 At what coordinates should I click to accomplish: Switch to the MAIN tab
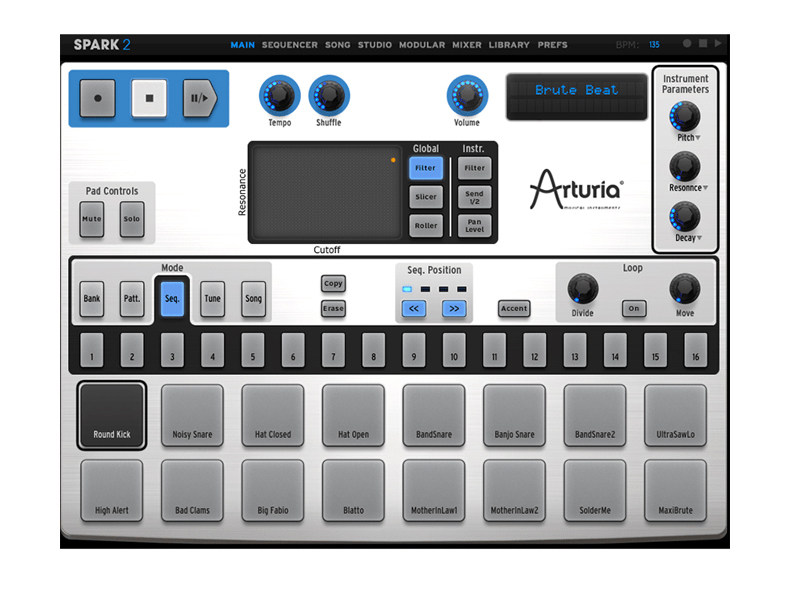click(x=243, y=45)
